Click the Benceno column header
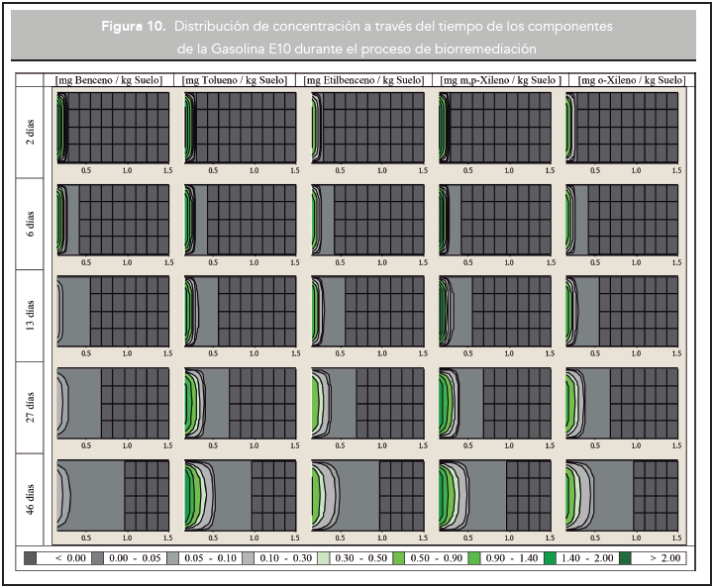 [x=108, y=79]
